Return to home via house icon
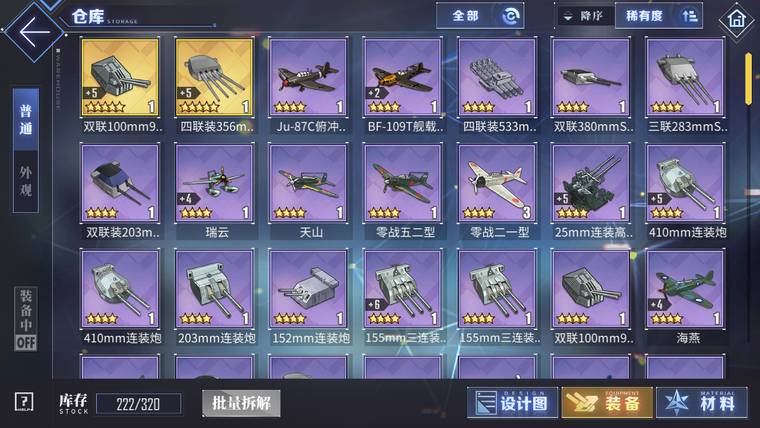This screenshot has height=428, width=760. tap(736, 20)
